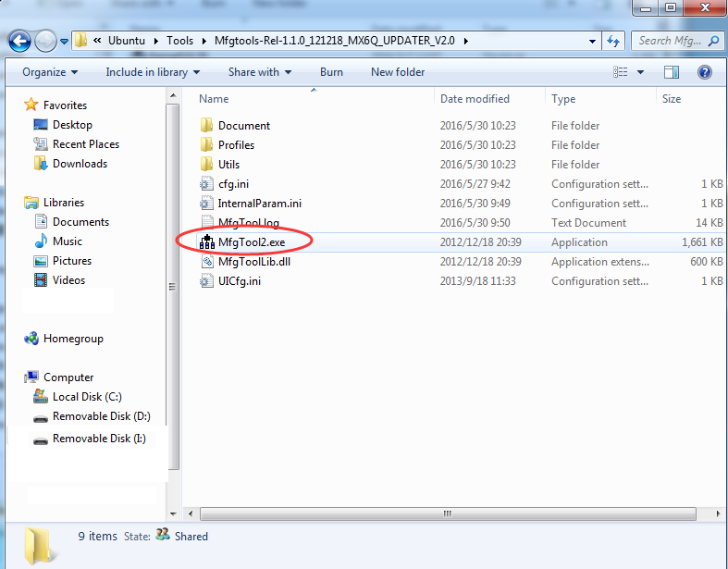Click the Change your view icon

click(621, 72)
